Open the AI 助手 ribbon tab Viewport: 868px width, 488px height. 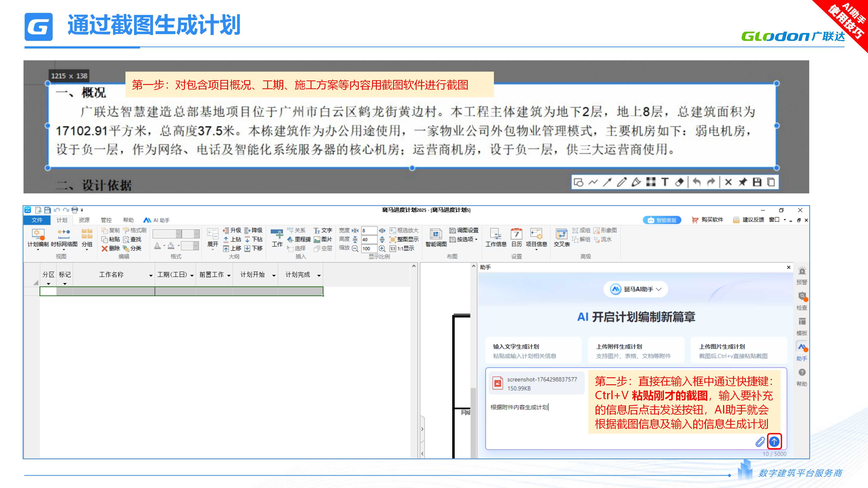(x=157, y=220)
